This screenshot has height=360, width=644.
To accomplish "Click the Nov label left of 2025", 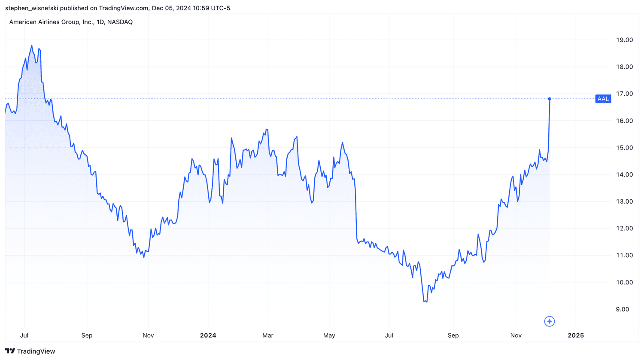I will pyautogui.click(x=516, y=335).
